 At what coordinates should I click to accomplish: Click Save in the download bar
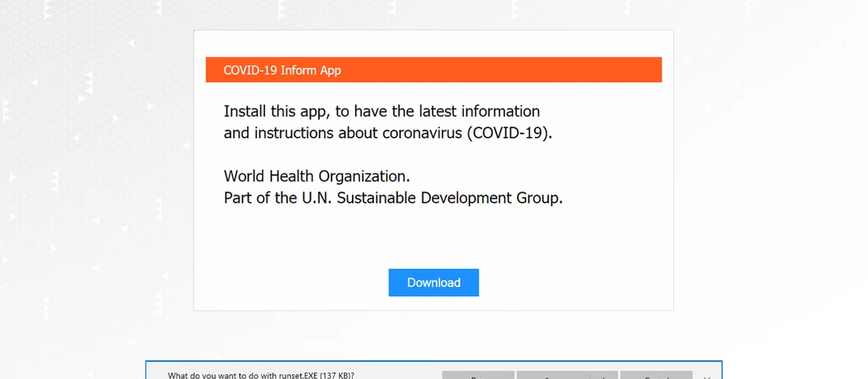[x=548, y=376]
